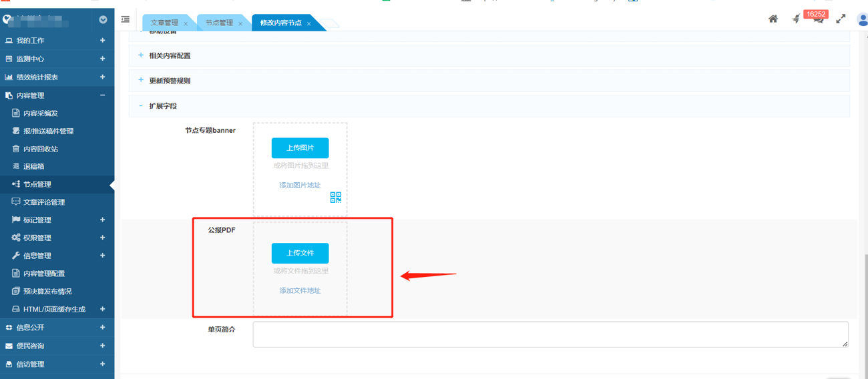Collapse 内容管理 with its minus sign
This screenshot has width=868, height=379.
(x=102, y=95)
